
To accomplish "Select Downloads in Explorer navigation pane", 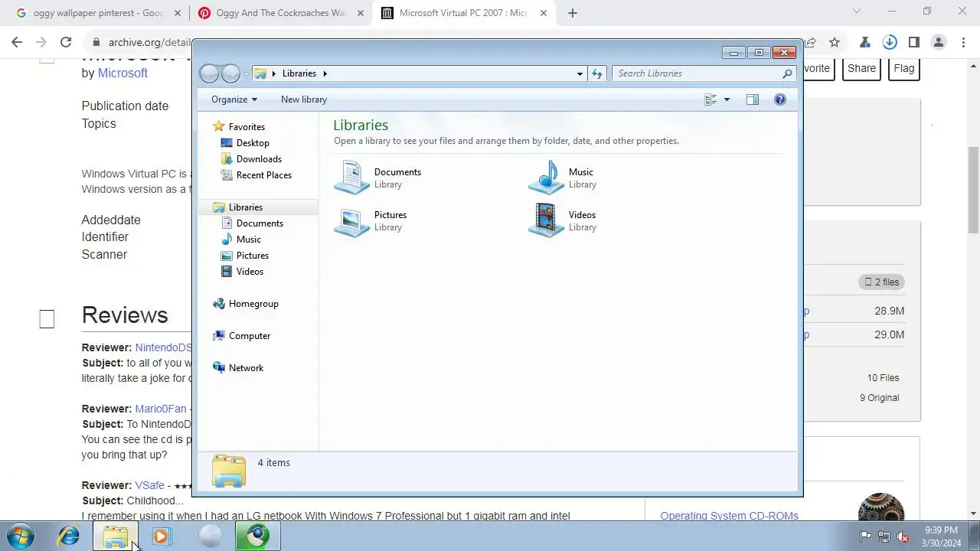I will pos(259,159).
